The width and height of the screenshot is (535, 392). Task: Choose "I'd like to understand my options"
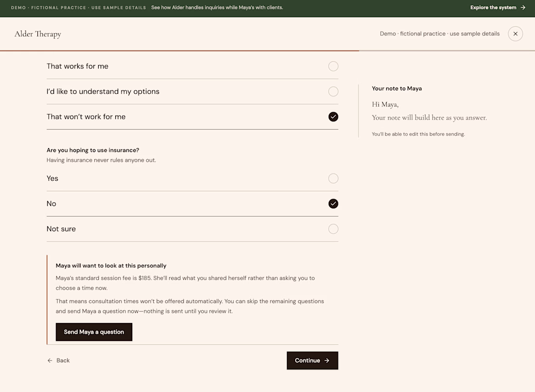pyautogui.click(x=193, y=91)
